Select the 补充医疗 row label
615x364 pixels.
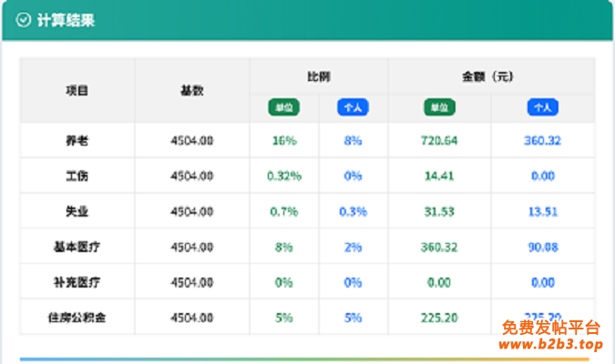coord(77,282)
